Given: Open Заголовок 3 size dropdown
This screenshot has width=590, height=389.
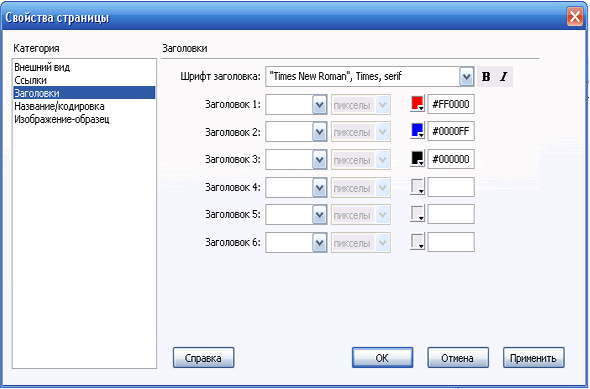Looking at the screenshot, I should pos(319,160).
